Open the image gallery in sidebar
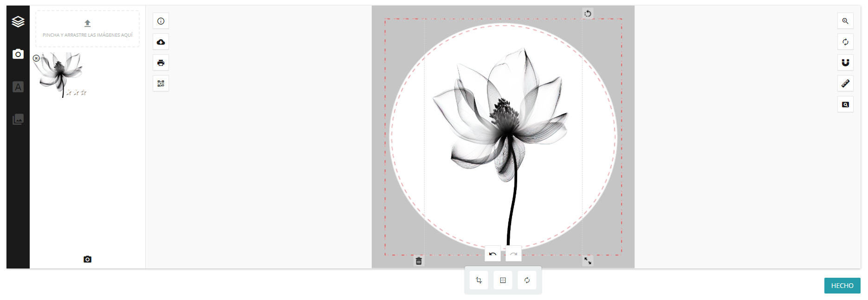Viewport: 868px width, 300px height. tap(18, 119)
